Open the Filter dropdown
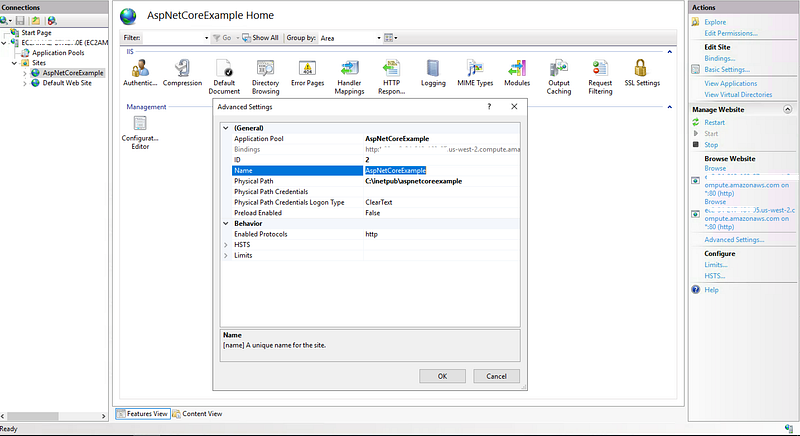 click(x=206, y=38)
